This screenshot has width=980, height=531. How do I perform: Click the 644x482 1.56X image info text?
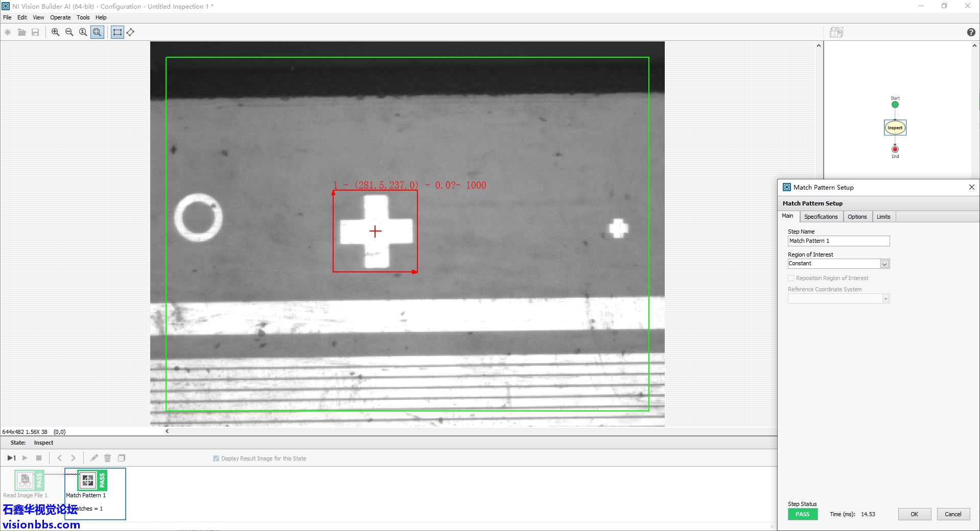coord(25,432)
